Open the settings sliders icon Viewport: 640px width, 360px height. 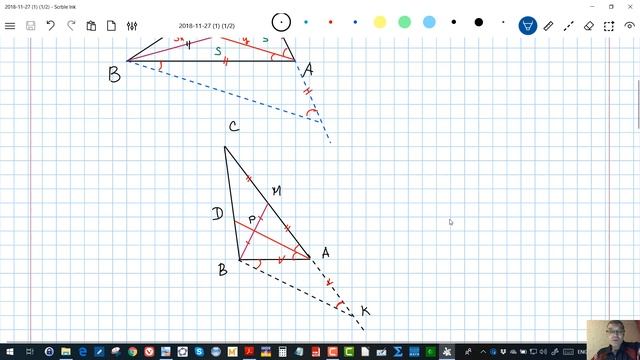click(132, 26)
